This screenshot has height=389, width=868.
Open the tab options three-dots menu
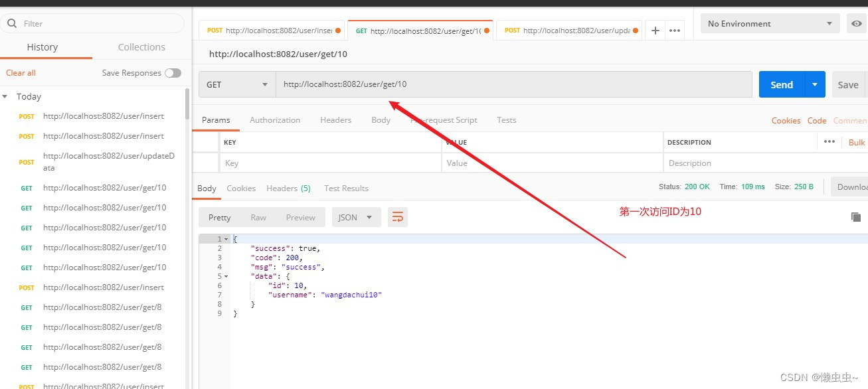click(x=675, y=31)
